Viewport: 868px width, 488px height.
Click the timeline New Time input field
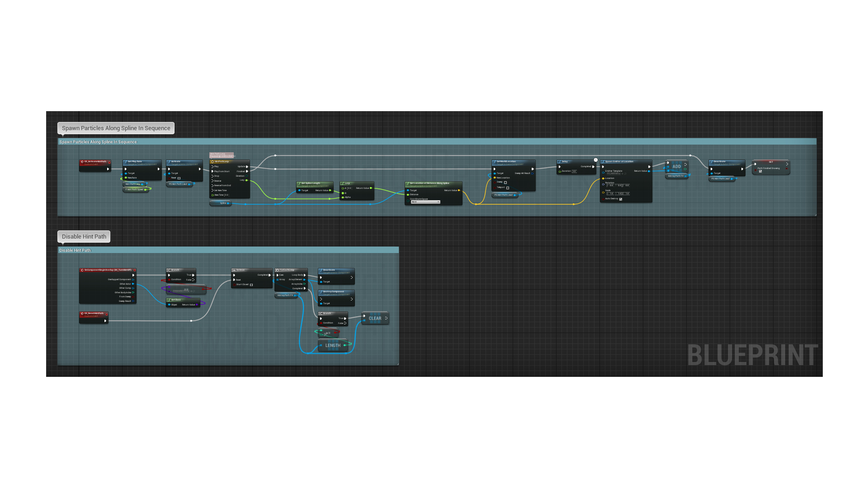226,195
